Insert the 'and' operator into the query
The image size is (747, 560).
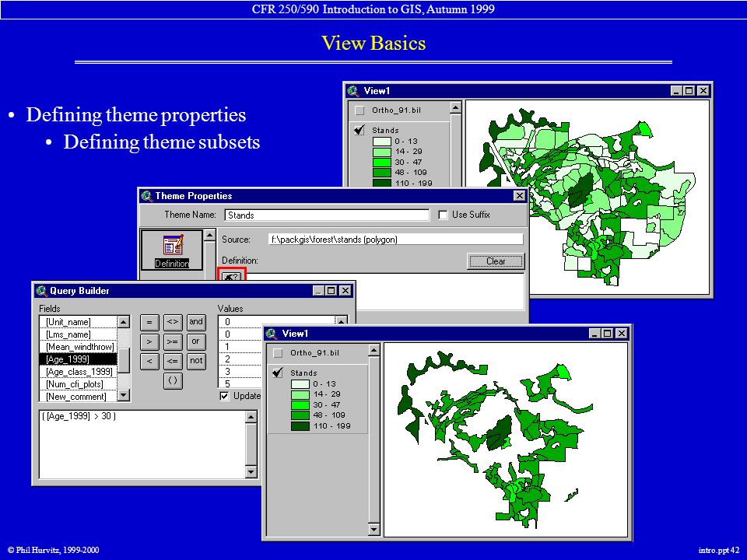(196, 322)
